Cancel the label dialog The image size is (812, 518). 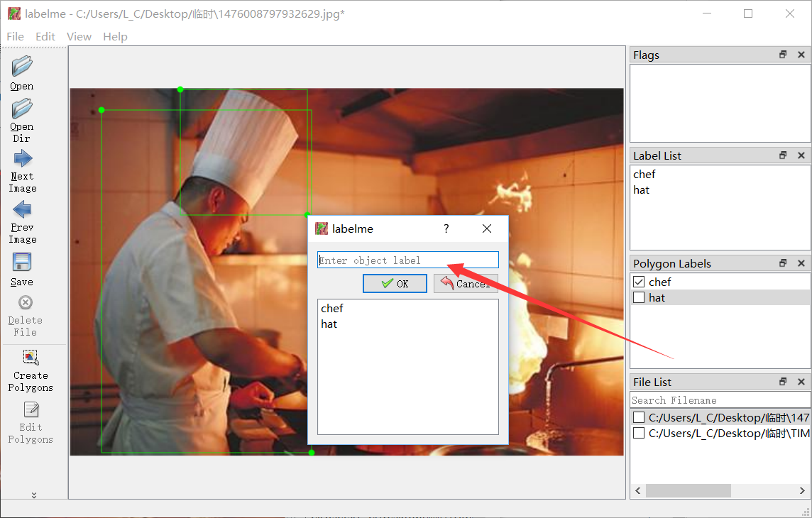466,284
